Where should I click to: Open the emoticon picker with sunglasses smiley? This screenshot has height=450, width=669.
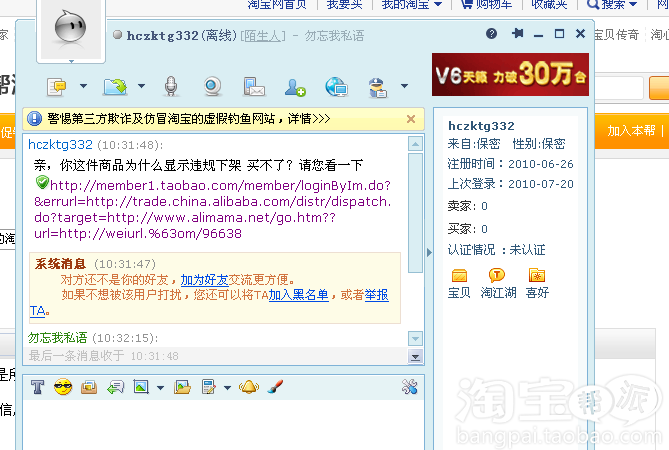[x=63, y=386]
